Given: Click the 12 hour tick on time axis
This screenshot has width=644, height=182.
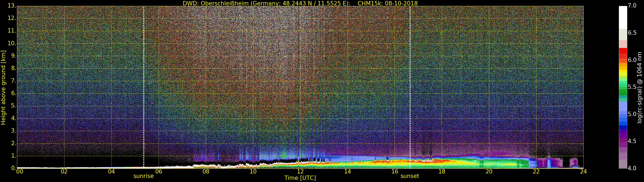Looking at the screenshot, I should [x=300, y=172].
